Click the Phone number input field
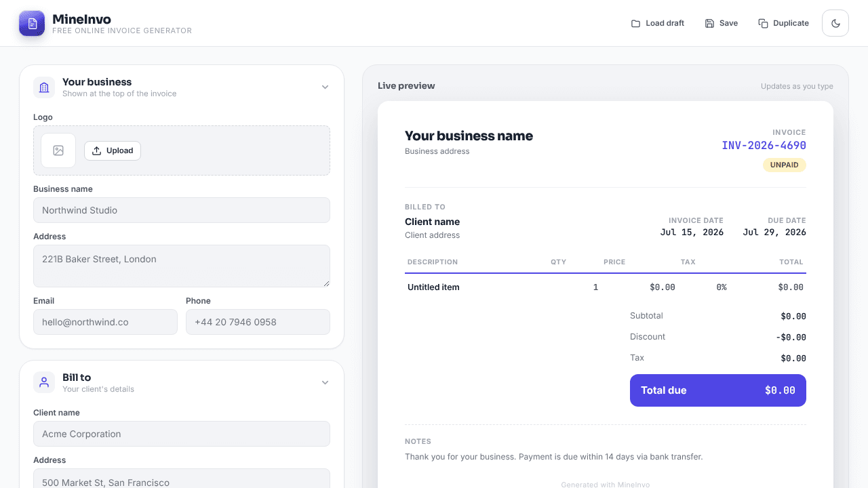Screen dimensions: 868x488 [258, 322]
